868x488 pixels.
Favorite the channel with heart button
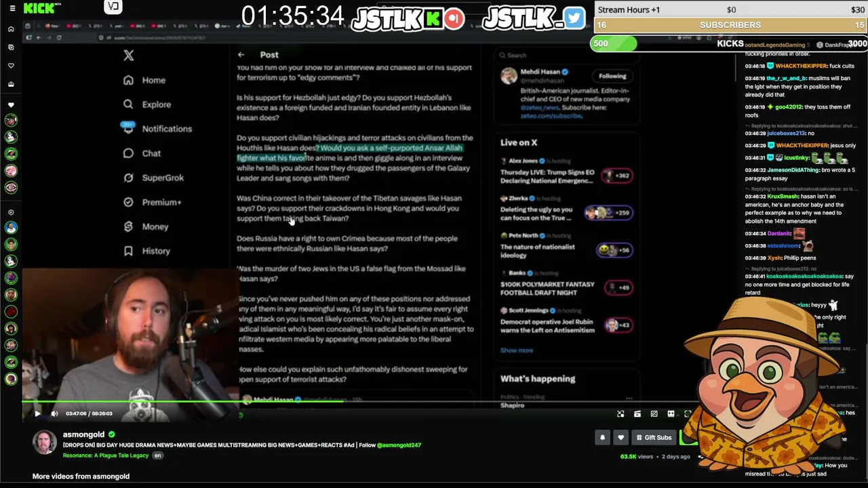click(620, 438)
